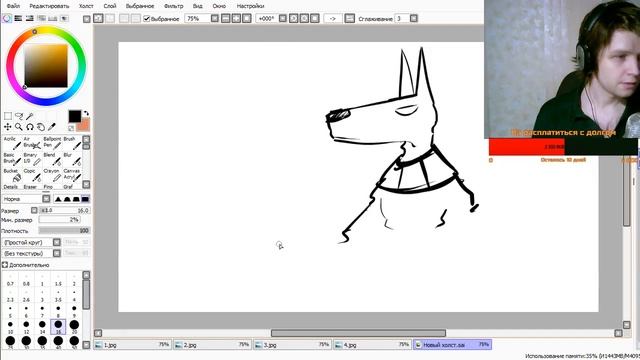
Task: Open the Слой menu
Action: click(x=110, y=6)
